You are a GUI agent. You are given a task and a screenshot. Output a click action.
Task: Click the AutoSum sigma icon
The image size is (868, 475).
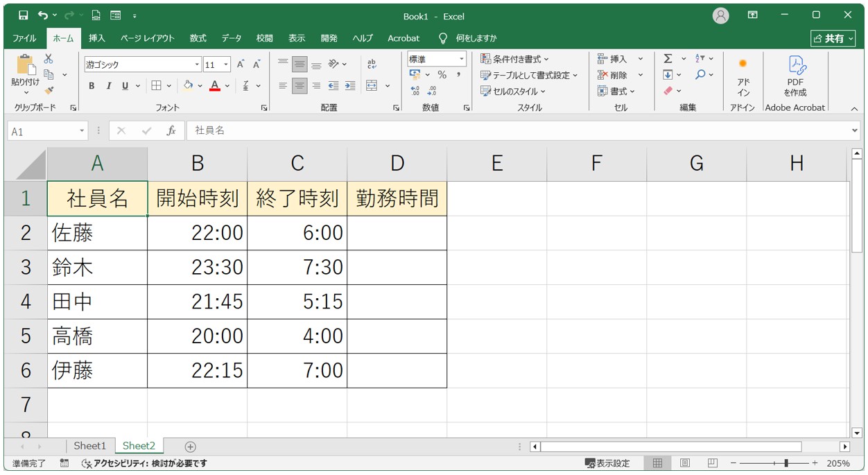668,59
